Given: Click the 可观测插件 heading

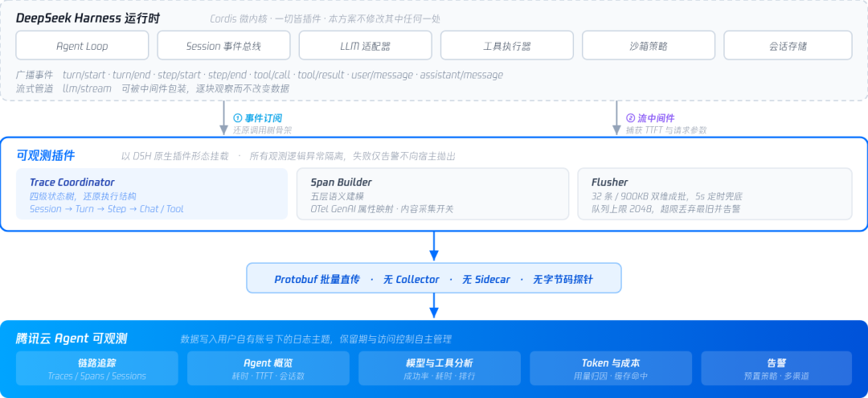Looking at the screenshot, I should (x=45, y=156).
